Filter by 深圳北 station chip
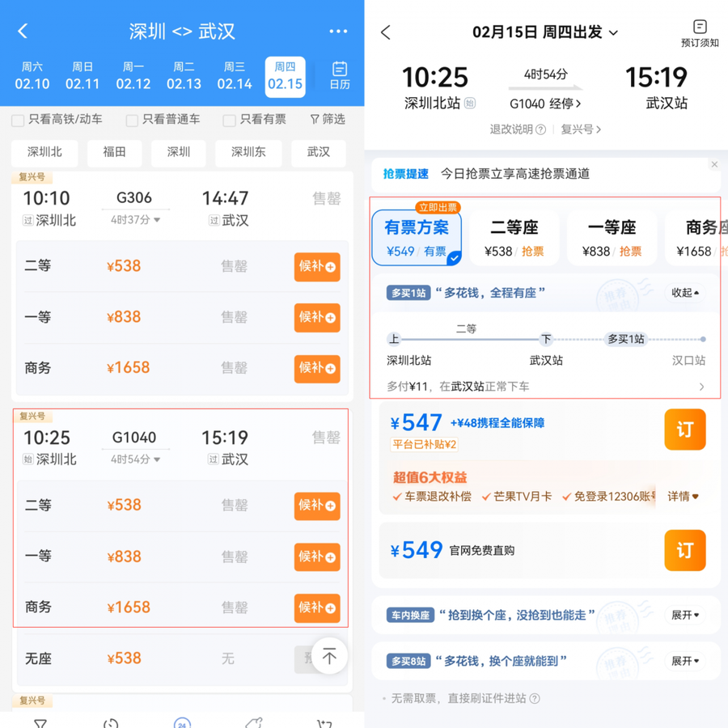Screen dimensions: 728x728 (x=44, y=152)
